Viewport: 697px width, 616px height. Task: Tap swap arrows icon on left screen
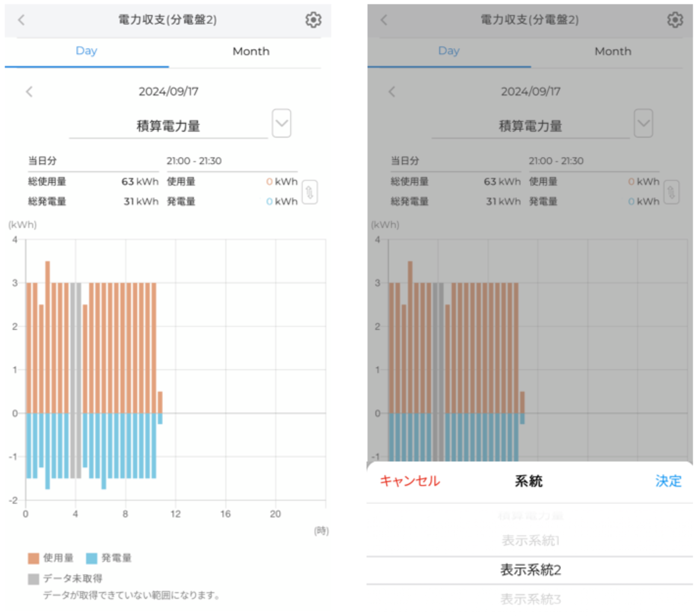click(309, 192)
